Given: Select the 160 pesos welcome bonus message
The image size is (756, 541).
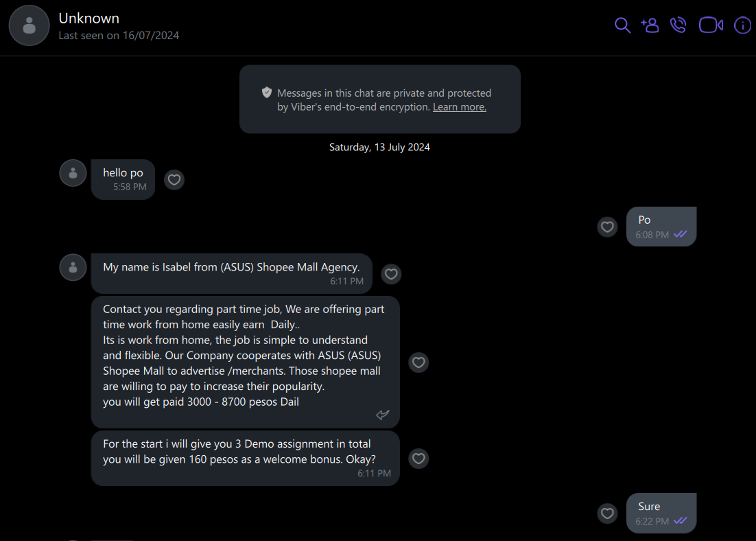Looking at the screenshot, I should (246, 458).
